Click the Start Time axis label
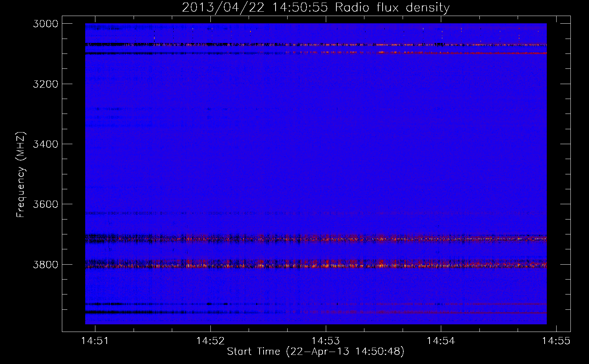589x364 pixels. point(316,352)
